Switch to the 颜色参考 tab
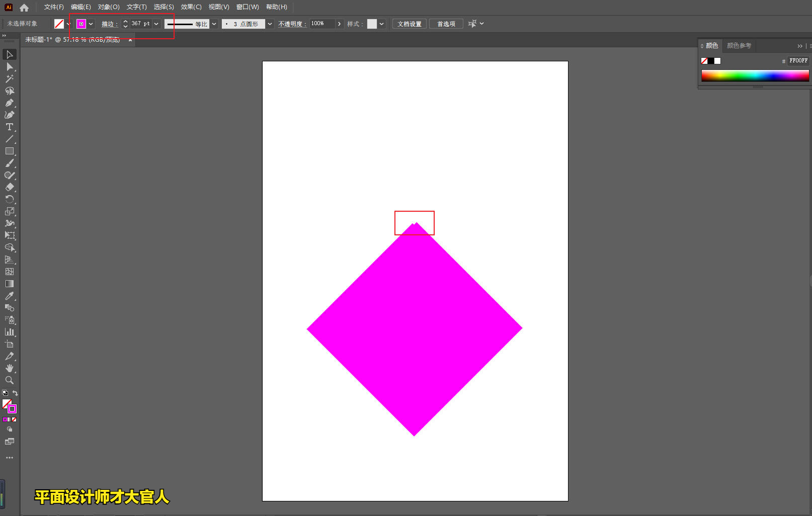This screenshot has height=516, width=812. pos(739,46)
